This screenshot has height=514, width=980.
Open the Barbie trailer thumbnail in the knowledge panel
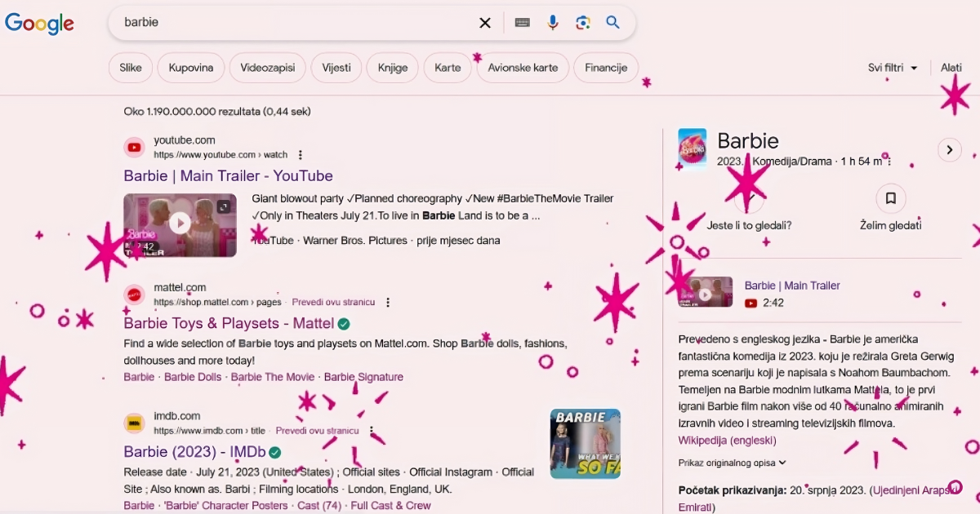[x=706, y=293]
